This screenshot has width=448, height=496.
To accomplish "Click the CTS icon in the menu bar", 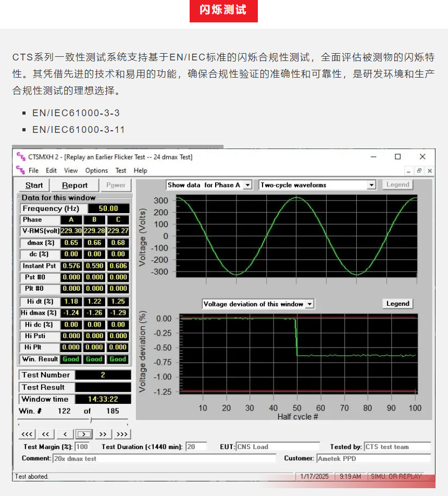I will coord(20,170).
